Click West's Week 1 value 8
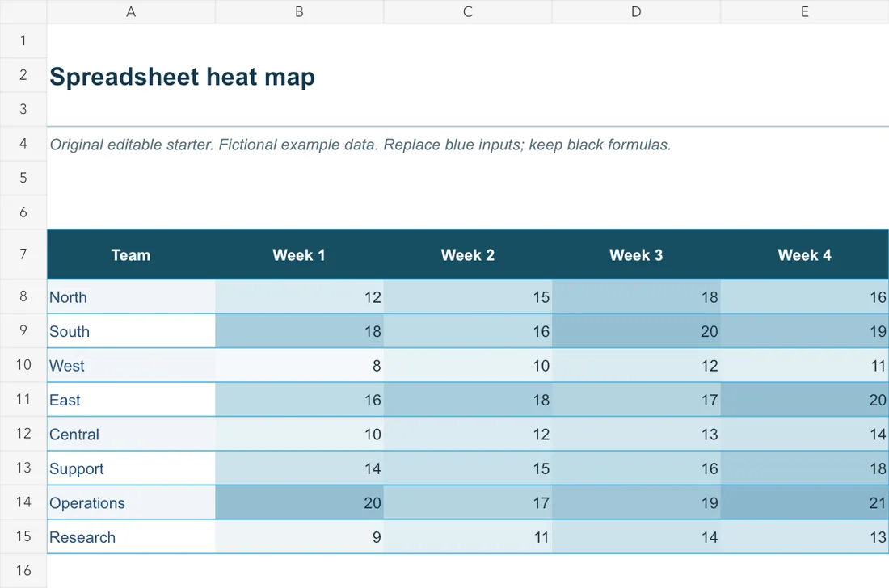Image resolution: width=889 pixels, height=588 pixels. [x=299, y=365]
